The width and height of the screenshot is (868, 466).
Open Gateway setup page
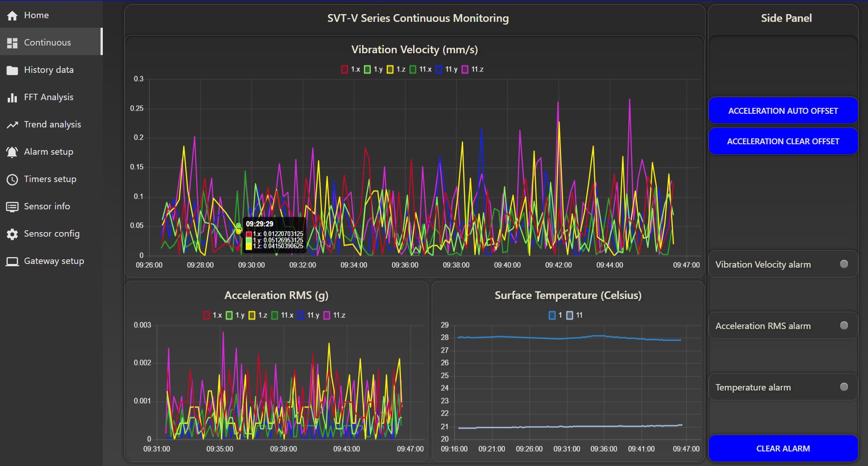point(51,261)
